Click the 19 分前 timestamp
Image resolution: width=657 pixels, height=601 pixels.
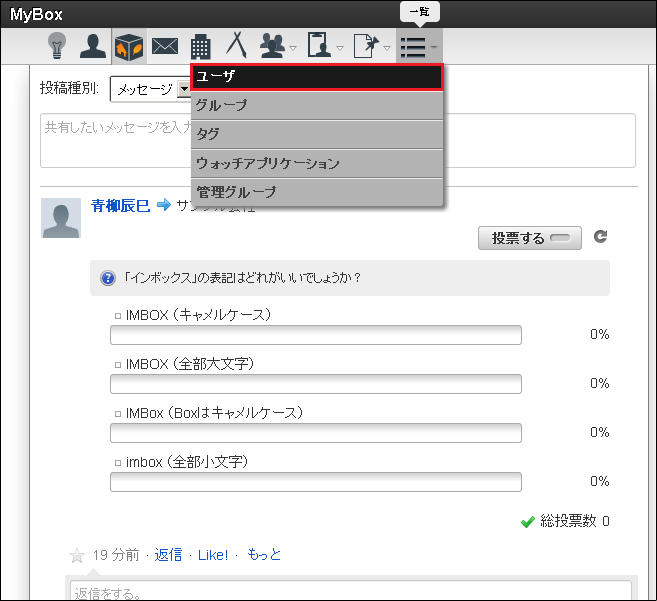click(x=116, y=555)
